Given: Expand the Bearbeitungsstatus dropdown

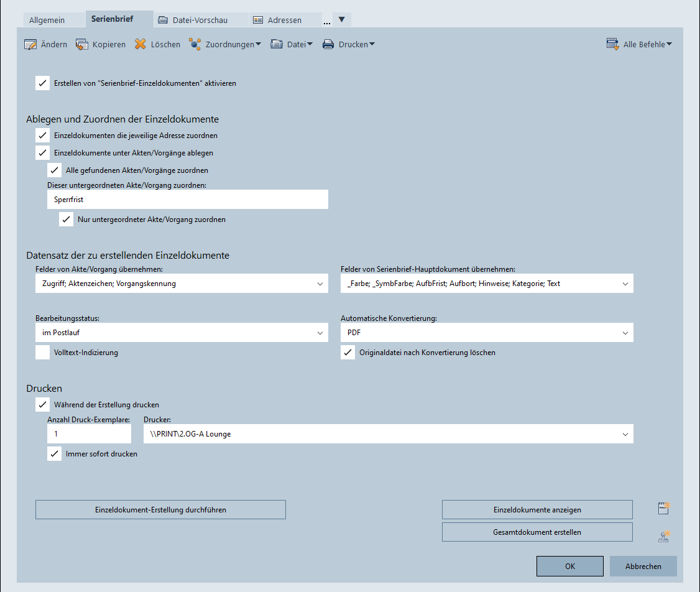Looking at the screenshot, I should click(x=320, y=333).
